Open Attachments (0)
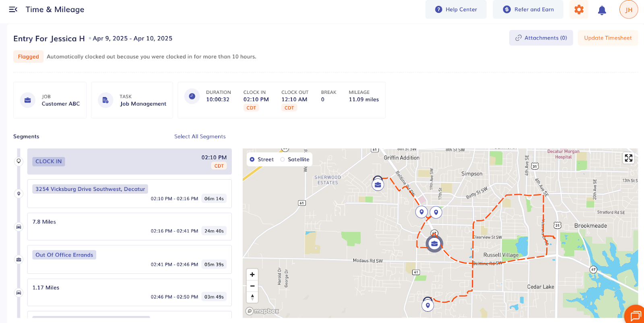The height and width of the screenshot is (323, 644). [x=541, y=38]
